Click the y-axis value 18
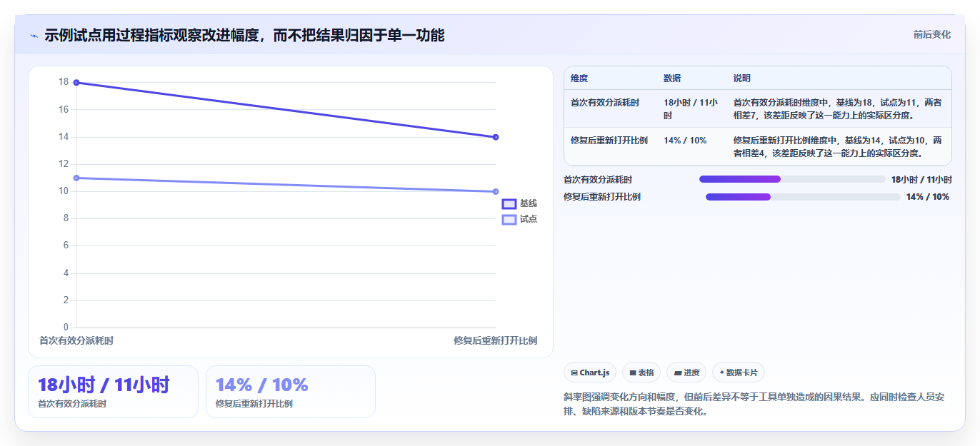Viewport: 980px width, 446px height. (x=64, y=82)
